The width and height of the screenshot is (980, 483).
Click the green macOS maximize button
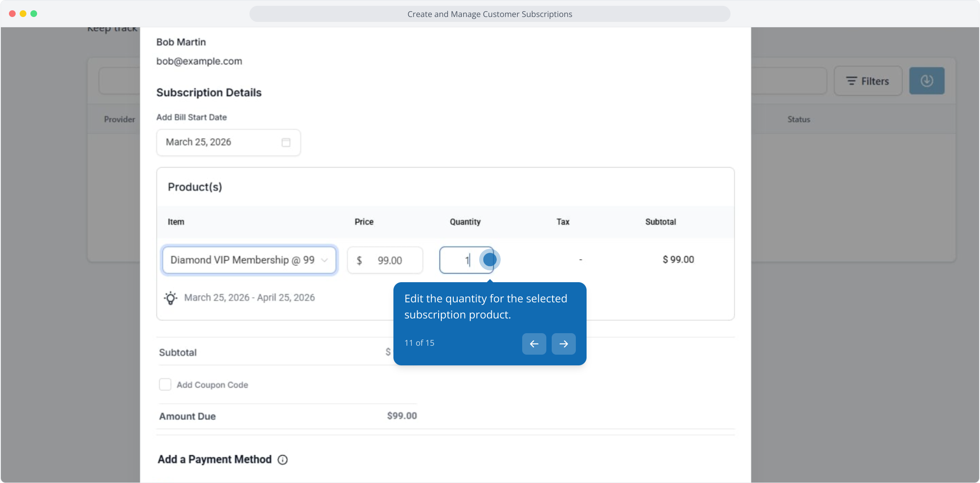point(34,13)
